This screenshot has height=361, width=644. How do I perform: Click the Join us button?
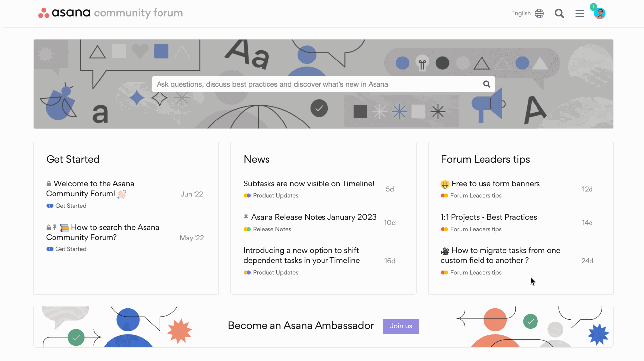point(401,326)
